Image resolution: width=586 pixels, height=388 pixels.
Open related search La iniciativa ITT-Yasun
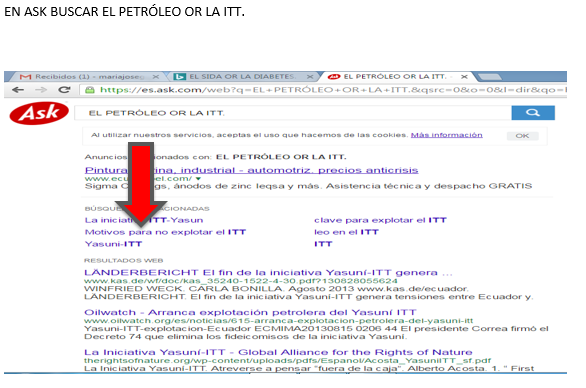[144, 220]
